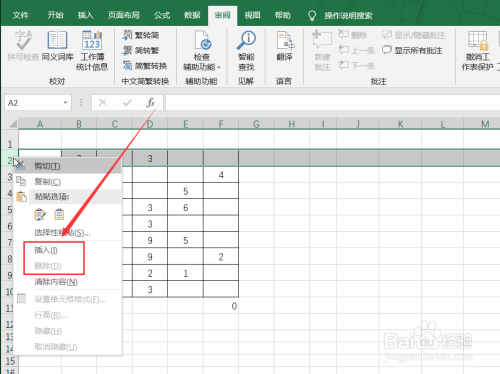Click the formula bar cancel X icon

[x=103, y=103]
